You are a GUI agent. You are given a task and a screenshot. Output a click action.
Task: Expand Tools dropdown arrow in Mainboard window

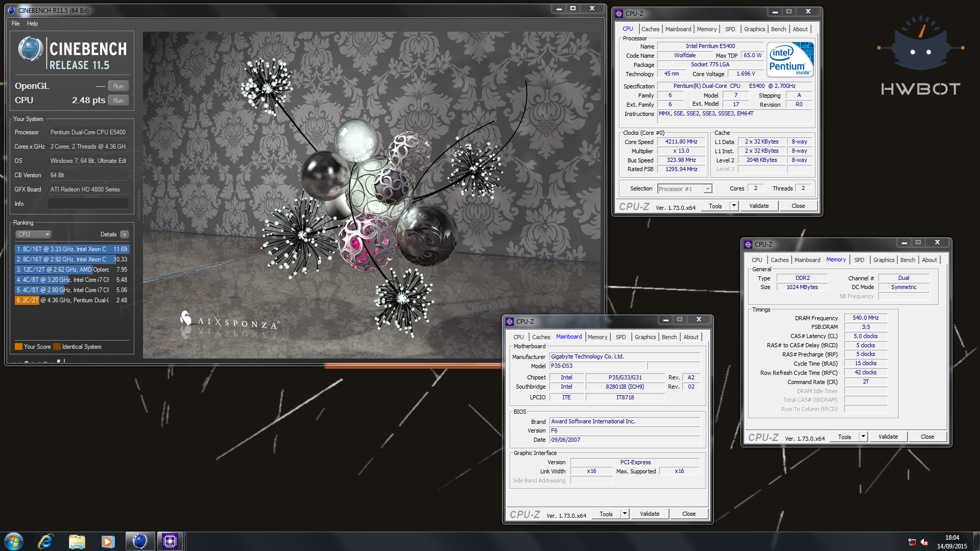tap(625, 514)
